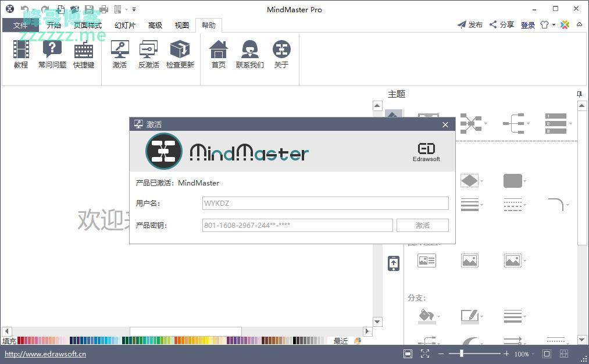Open the 关于 about icon
This screenshot has width=589, height=364.
(281, 54)
